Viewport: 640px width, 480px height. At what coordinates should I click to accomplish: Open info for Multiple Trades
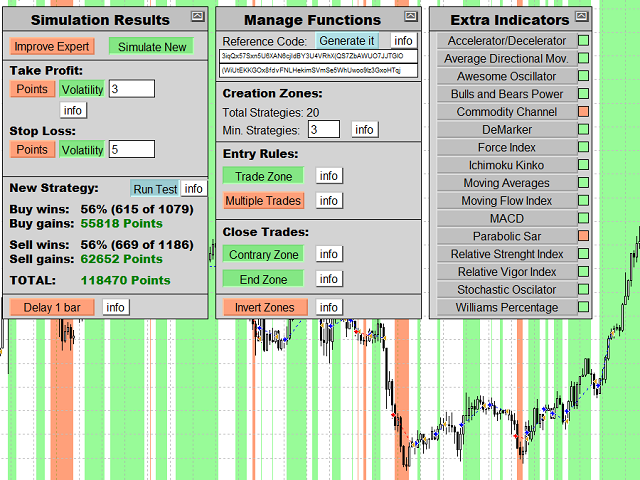[x=328, y=201]
